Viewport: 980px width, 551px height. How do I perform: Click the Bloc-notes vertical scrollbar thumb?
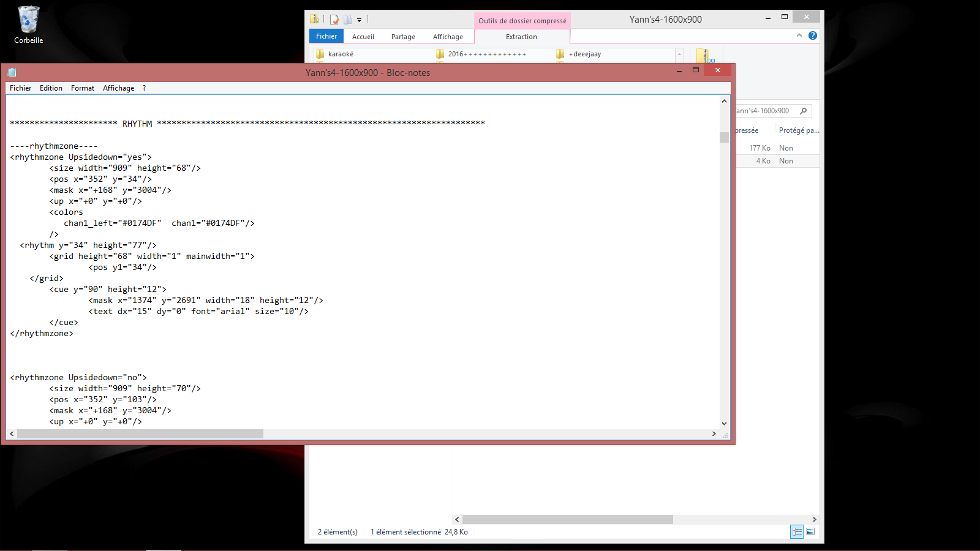(x=724, y=137)
